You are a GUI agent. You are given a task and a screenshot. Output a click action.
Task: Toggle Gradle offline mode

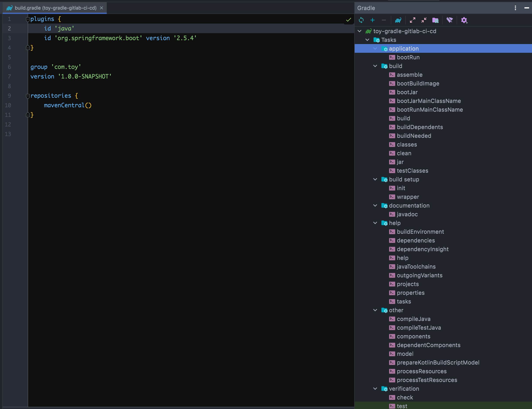pyautogui.click(x=449, y=20)
